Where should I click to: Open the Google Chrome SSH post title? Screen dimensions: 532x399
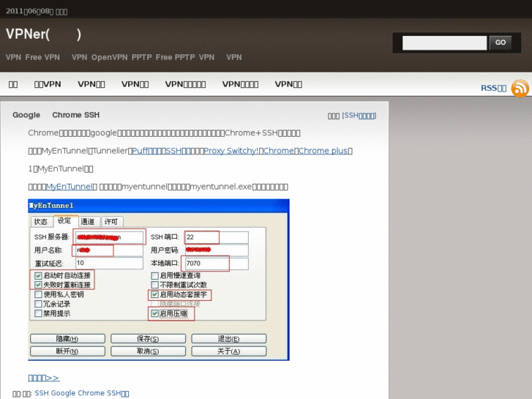(56, 115)
